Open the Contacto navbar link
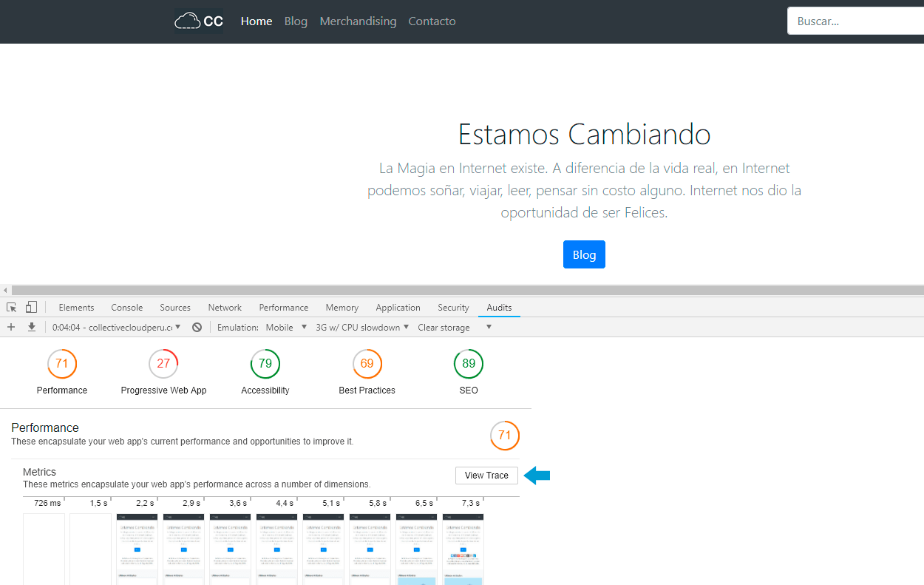The width and height of the screenshot is (924, 585). (x=432, y=21)
